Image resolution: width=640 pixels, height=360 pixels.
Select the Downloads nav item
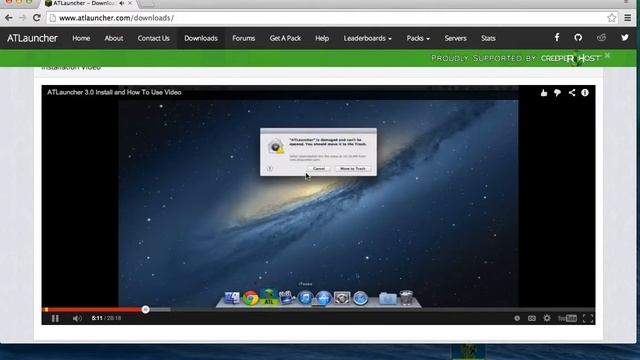(x=201, y=38)
